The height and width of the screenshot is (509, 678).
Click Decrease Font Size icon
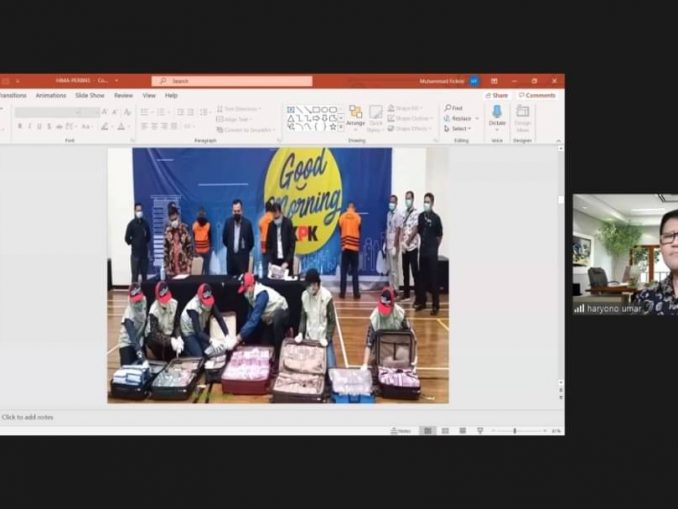coord(115,112)
